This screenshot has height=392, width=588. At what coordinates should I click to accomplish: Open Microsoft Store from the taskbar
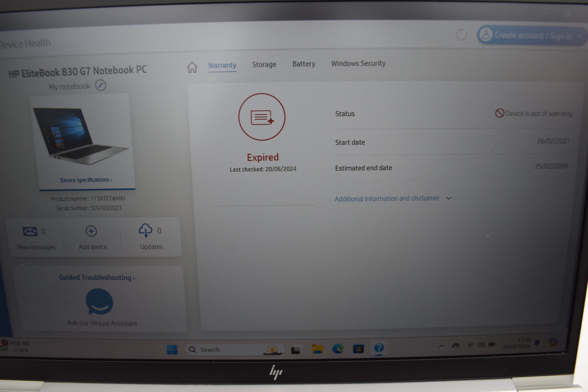coord(358,349)
